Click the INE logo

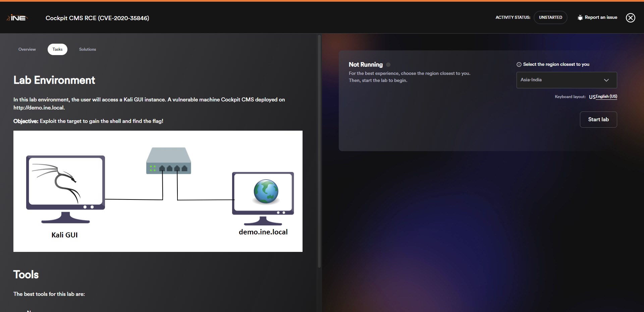tap(17, 18)
